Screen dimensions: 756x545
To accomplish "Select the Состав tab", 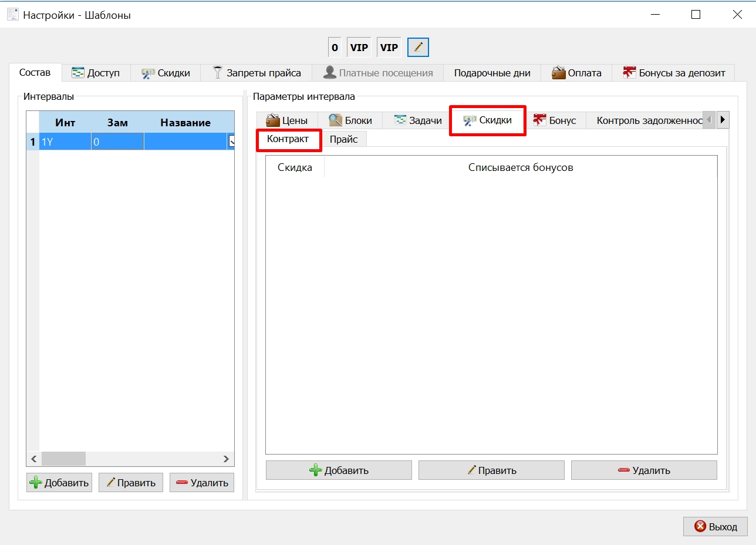I will pyautogui.click(x=35, y=72).
